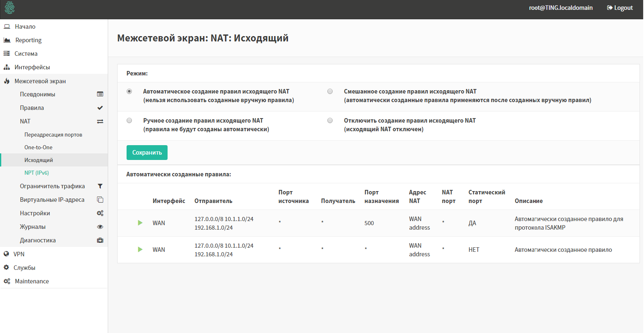Expand the Система menu section
Image resolution: width=644 pixels, height=333 pixels.
pyautogui.click(x=26, y=54)
